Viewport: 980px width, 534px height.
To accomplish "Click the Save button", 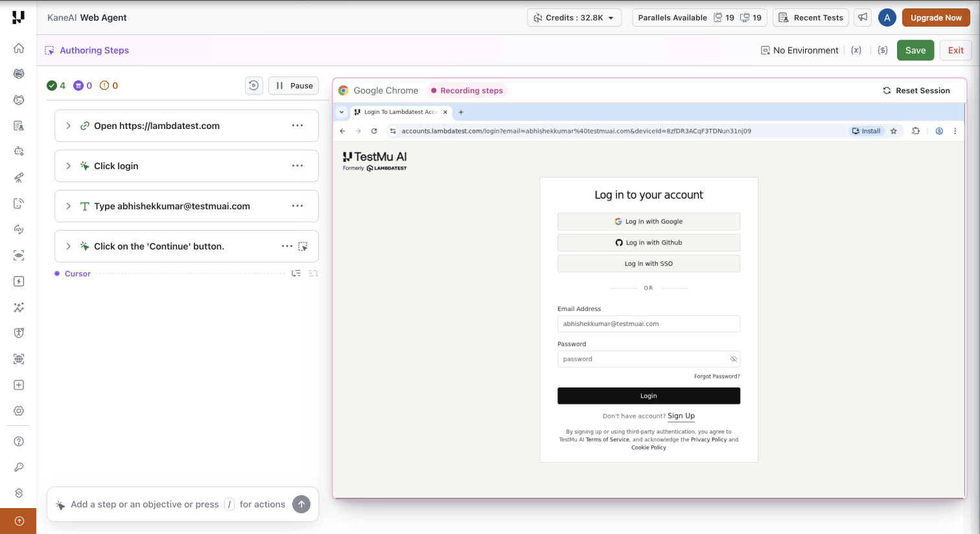I will click(x=915, y=51).
